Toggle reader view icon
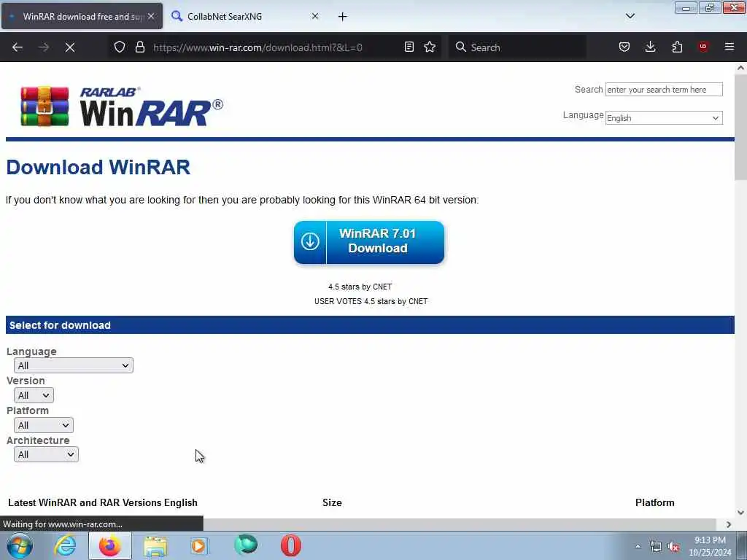 pos(409,47)
